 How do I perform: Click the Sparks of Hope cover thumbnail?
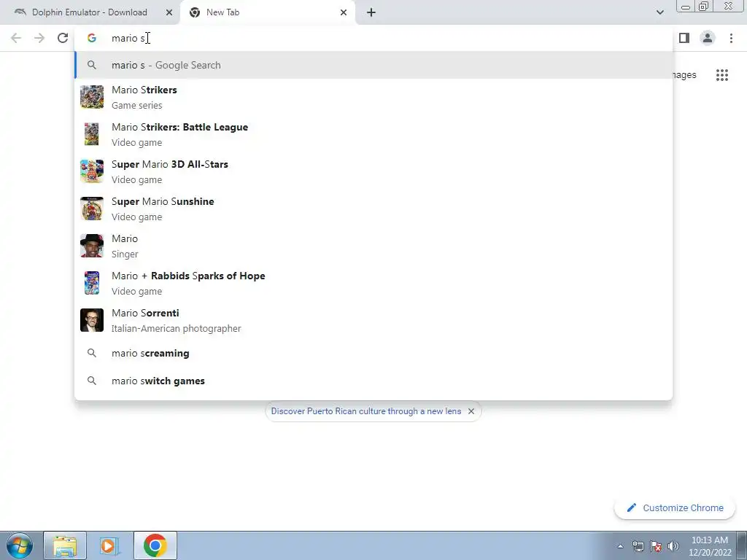[x=92, y=283]
